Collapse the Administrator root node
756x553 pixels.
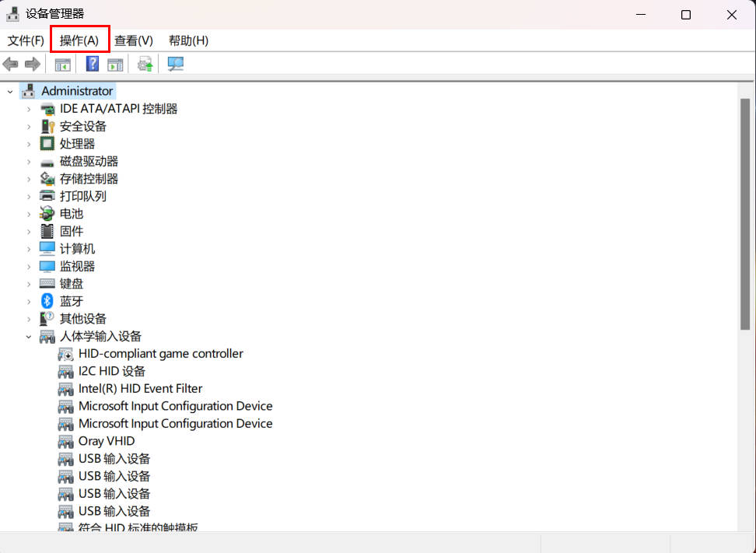(10, 91)
